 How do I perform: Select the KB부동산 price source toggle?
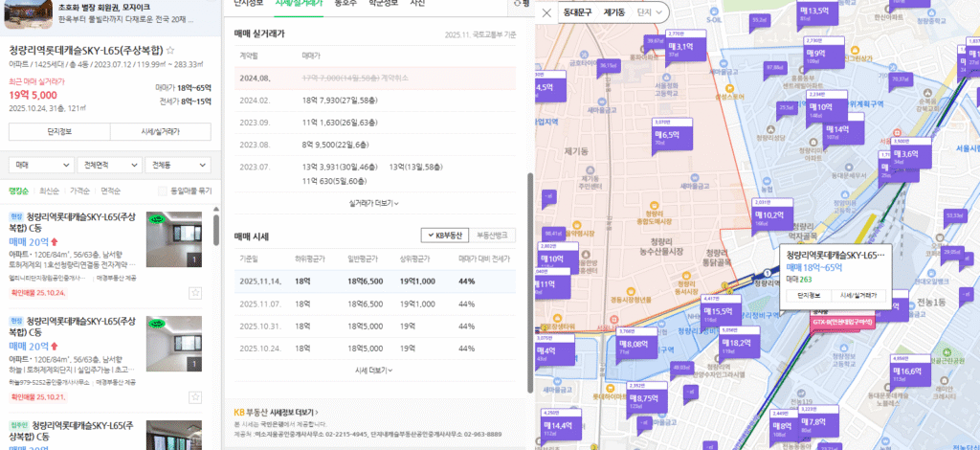click(444, 235)
